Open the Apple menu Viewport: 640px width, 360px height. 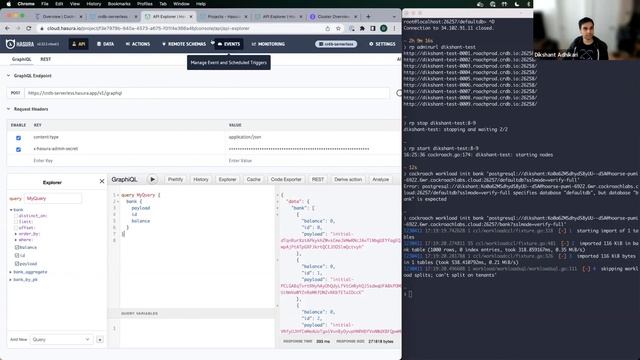tap(9, 4)
